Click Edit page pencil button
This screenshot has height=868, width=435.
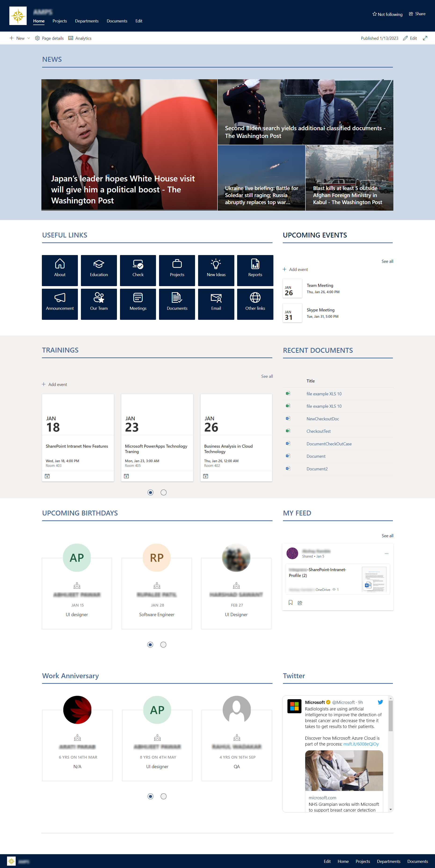(410, 38)
